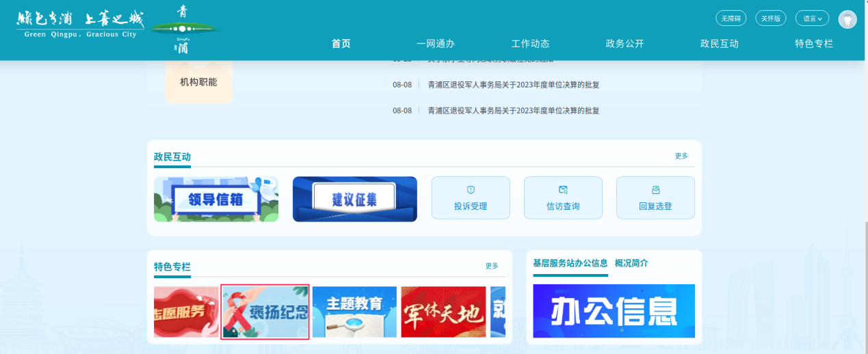Enable 无障碍 accessibility mode

coord(731,18)
